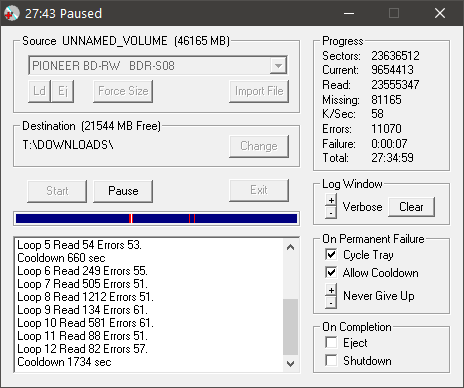
Task: Click the log scrollbar thumb
Action: (290, 327)
